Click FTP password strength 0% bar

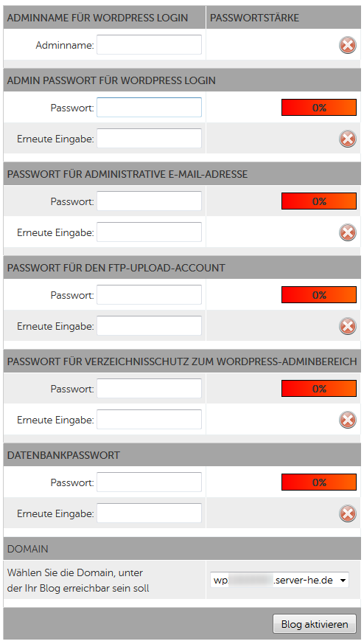[x=319, y=295]
